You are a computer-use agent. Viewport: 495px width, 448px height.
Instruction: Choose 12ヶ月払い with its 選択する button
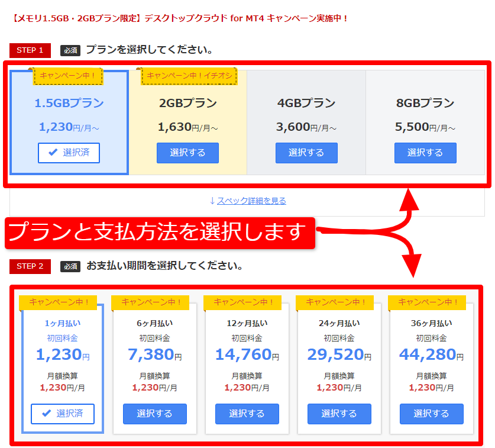click(247, 414)
